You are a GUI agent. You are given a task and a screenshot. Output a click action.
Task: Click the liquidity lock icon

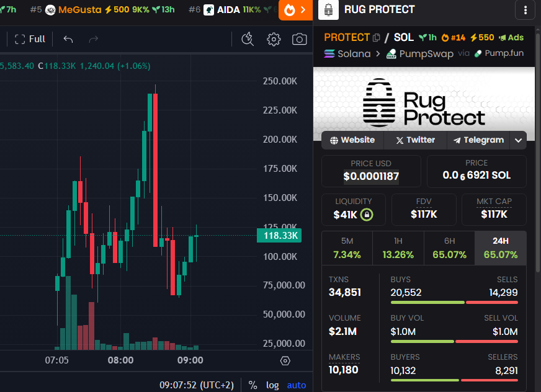pyautogui.click(x=367, y=215)
